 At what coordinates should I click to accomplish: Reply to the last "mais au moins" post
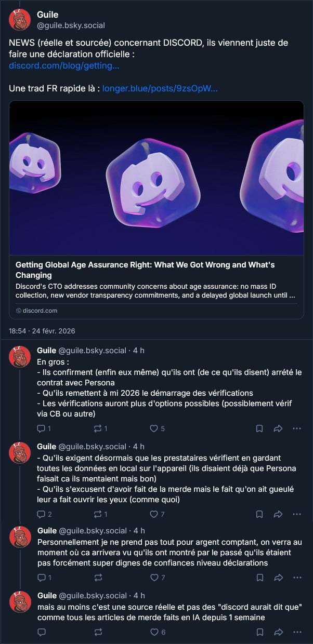pyautogui.click(x=42, y=632)
